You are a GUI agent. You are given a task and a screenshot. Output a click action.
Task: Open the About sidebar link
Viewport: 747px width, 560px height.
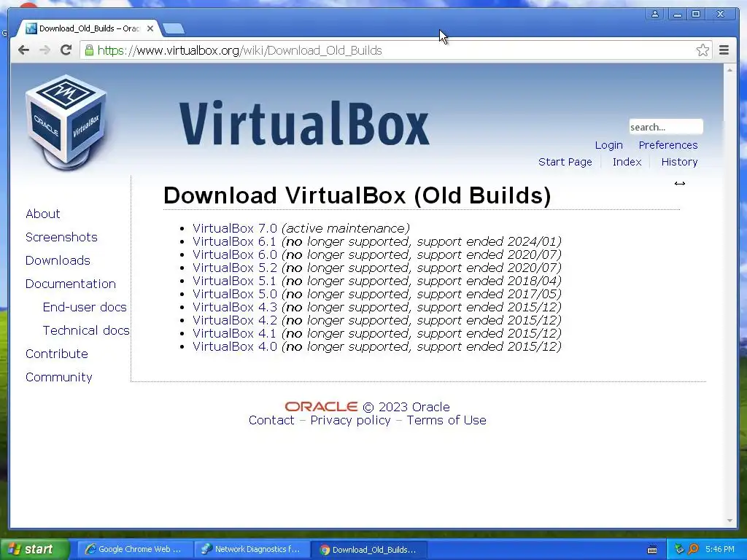pyautogui.click(x=43, y=214)
